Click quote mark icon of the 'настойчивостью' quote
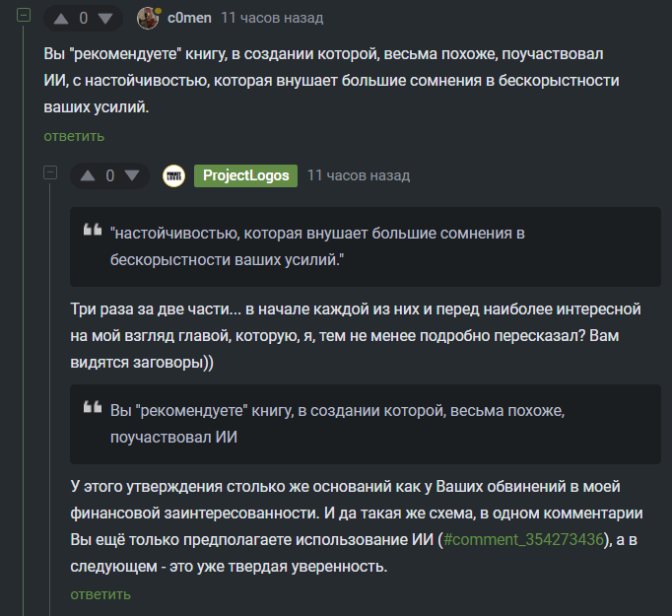Image resolution: width=672 pixels, height=616 pixels. (x=92, y=232)
